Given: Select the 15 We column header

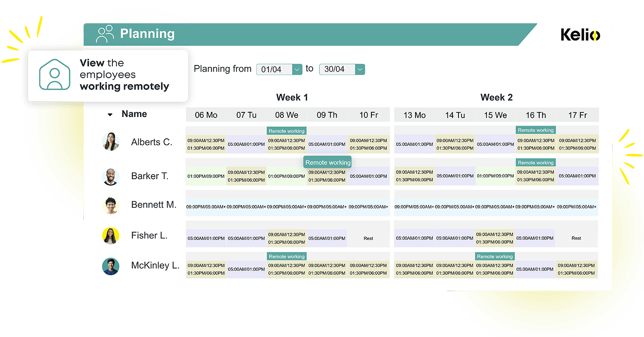Looking at the screenshot, I should tap(495, 115).
